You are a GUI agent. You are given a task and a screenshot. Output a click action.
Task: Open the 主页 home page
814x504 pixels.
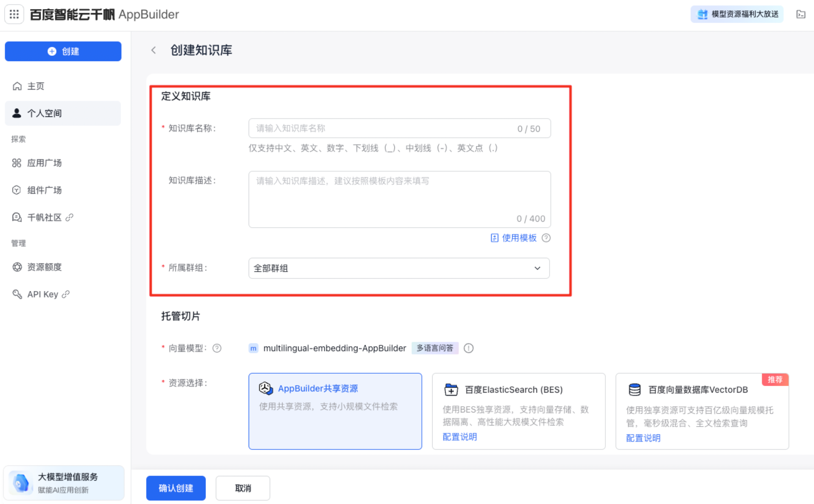pos(63,86)
